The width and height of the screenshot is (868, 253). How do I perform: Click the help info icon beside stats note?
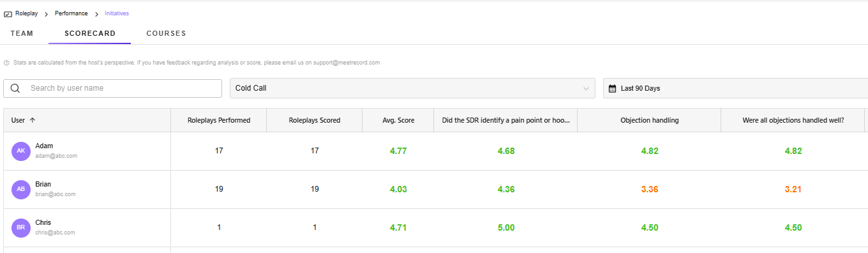pyautogui.click(x=6, y=63)
